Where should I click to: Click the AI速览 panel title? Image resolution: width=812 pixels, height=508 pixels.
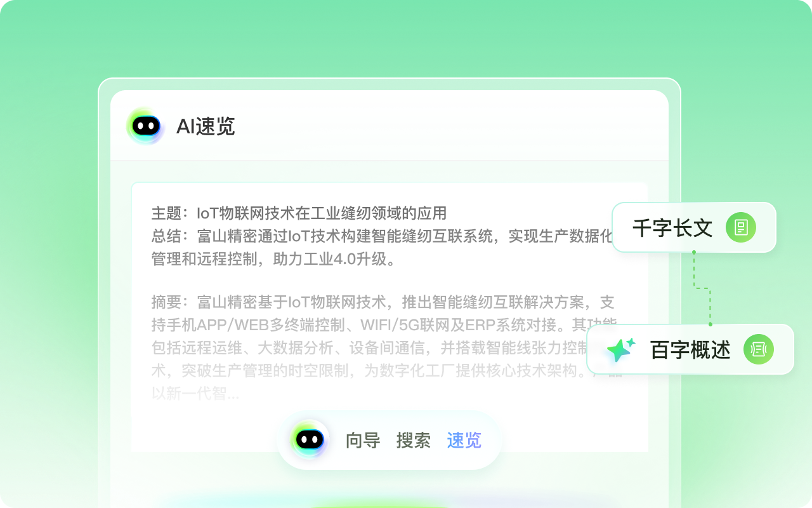(206, 126)
